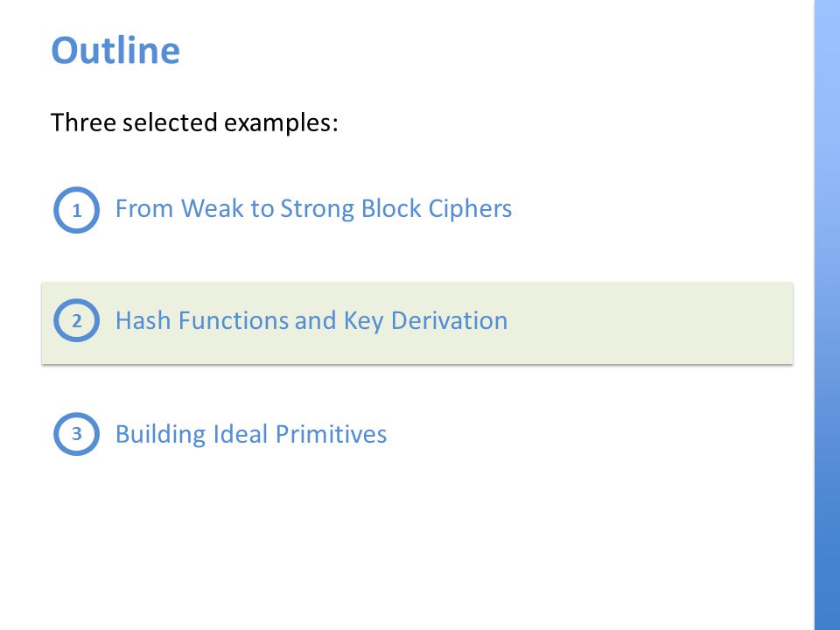
Task: Click the word Three in subtitle
Action: pyautogui.click(x=83, y=122)
